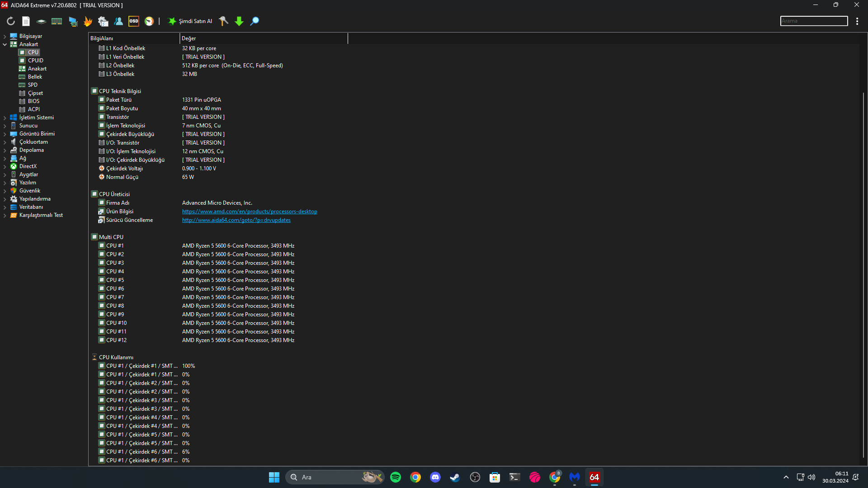
Task: Click the magnifier search toolbar icon
Action: click(x=255, y=21)
